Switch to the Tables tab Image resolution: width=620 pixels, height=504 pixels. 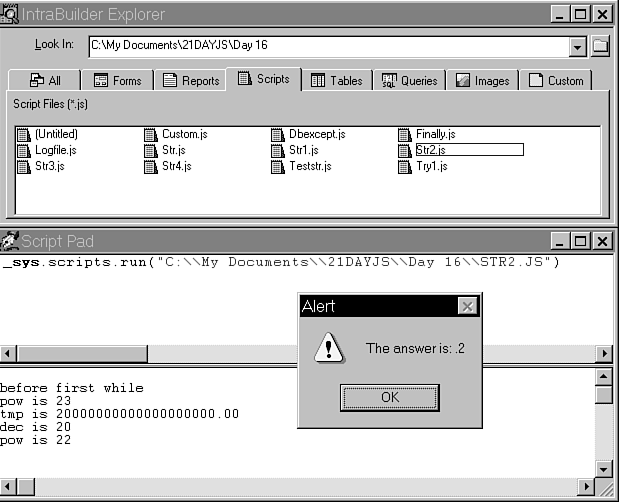[x=336, y=81]
